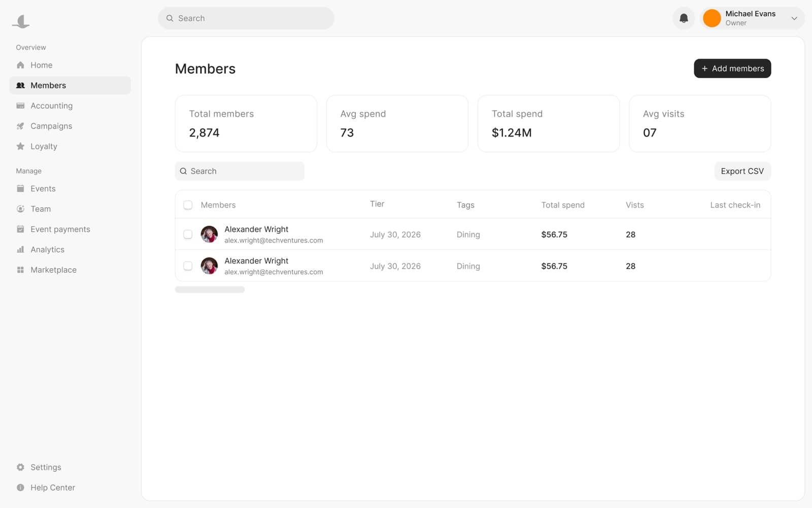The height and width of the screenshot is (508, 812).
Task: Click the Team icon in sidebar
Action: (x=20, y=209)
